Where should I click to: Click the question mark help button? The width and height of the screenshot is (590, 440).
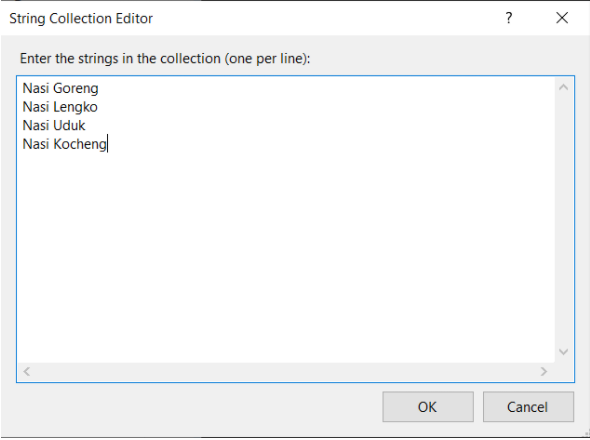click(x=508, y=18)
